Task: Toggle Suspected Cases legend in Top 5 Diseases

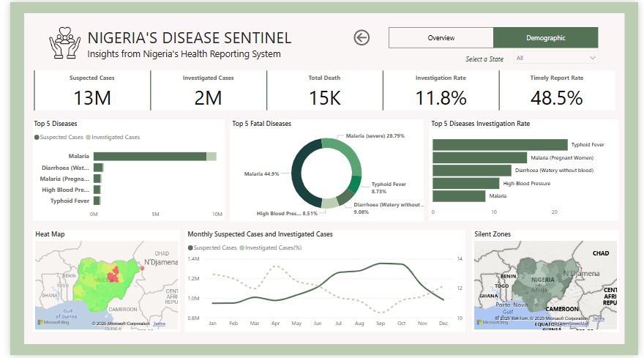Action: [59, 138]
